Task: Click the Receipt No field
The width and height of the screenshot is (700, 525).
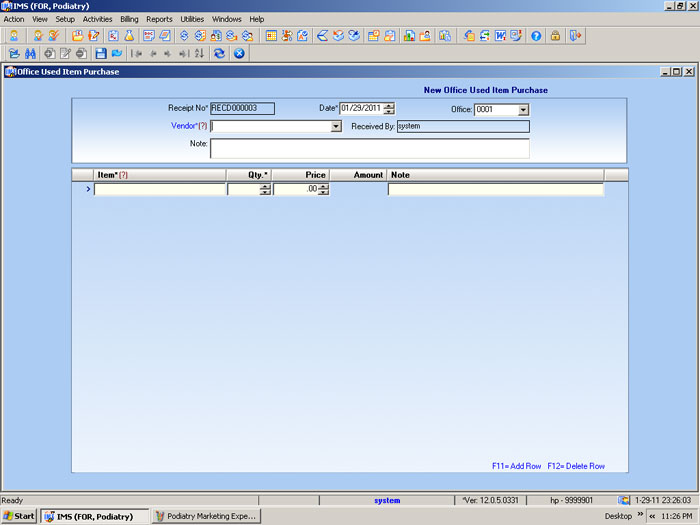Action: [242, 108]
